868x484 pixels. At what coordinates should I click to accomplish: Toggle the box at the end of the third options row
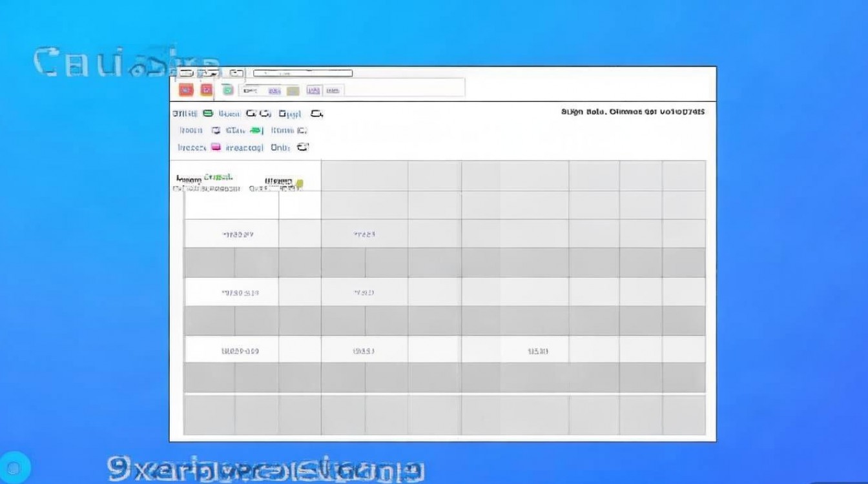(303, 147)
